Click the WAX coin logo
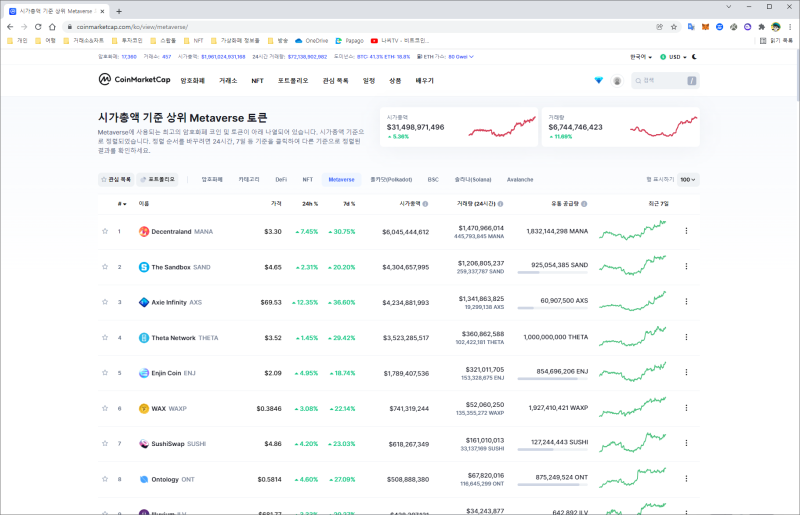Image resolution: width=800 pixels, height=515 pixels. point(144,408)
